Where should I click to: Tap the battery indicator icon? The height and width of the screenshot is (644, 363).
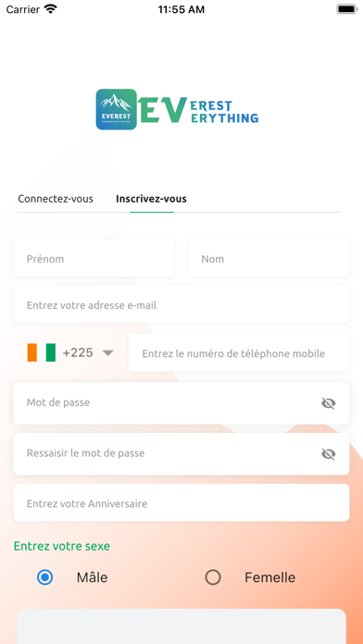point(347,9)
